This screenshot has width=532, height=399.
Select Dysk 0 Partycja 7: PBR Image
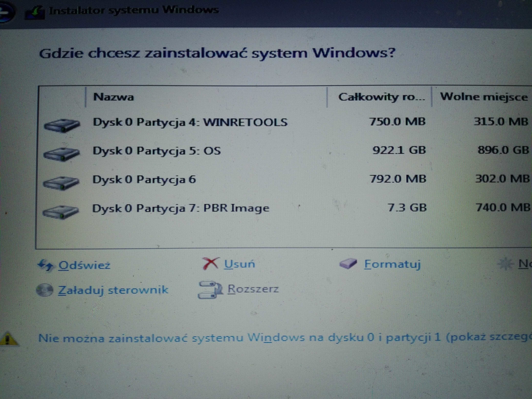[x=285, y=208]
